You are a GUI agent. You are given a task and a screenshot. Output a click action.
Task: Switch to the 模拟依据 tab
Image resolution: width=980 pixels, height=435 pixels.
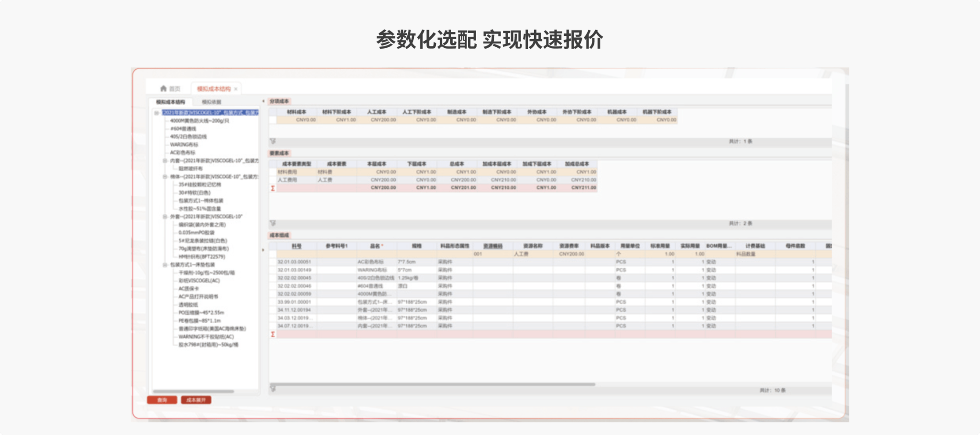pyautogui.click(x=212, y=102)
